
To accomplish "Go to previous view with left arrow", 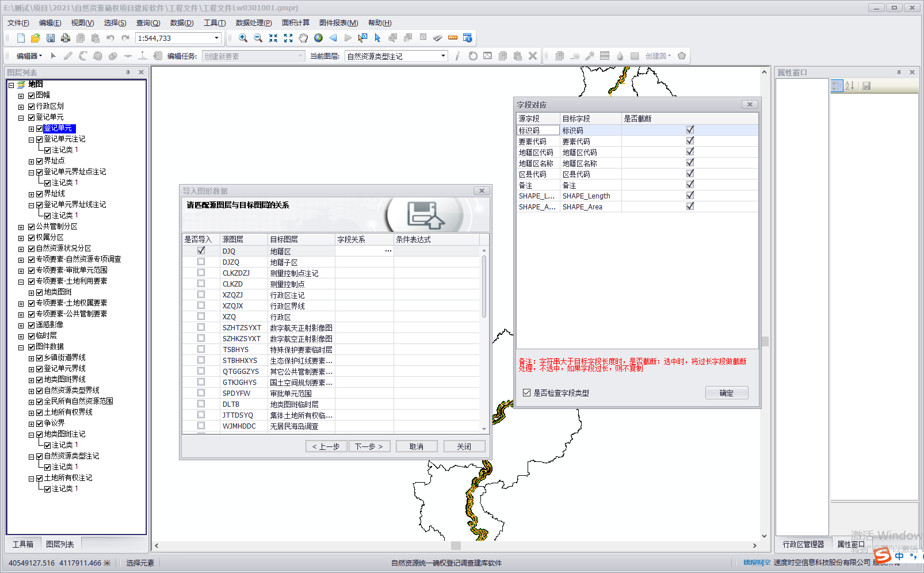I will tap(333, 38).
